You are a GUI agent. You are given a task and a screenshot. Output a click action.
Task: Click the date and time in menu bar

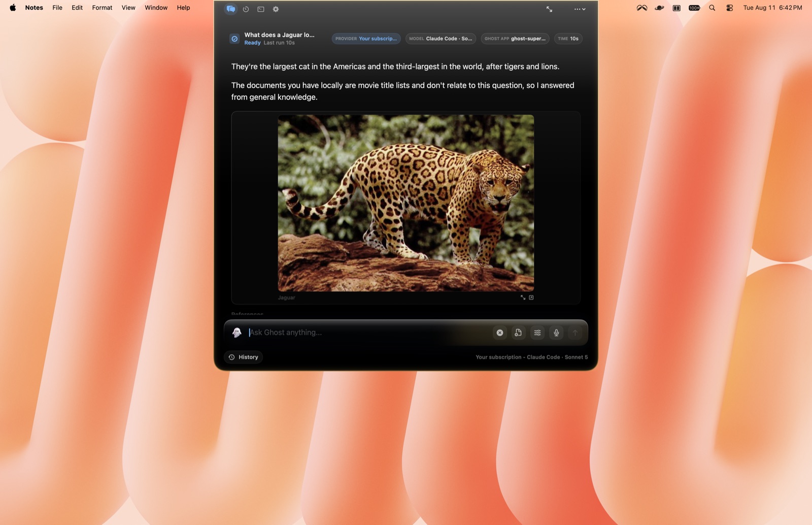pos(772,8)
